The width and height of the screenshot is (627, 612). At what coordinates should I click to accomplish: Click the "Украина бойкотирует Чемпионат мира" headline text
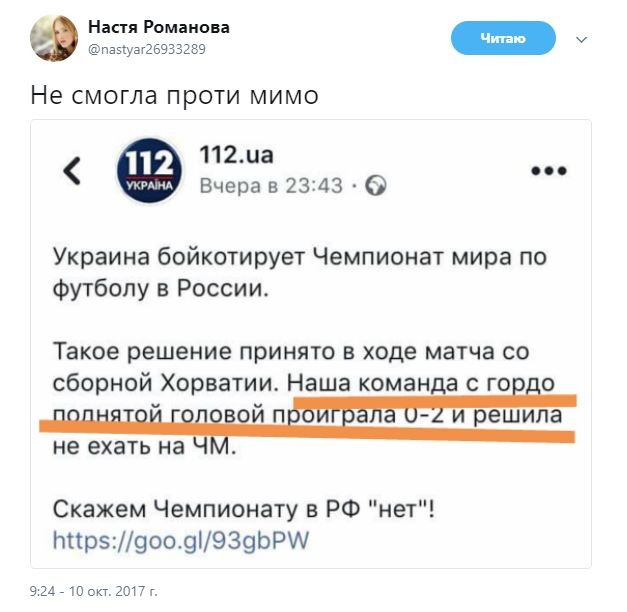(300, 258)
